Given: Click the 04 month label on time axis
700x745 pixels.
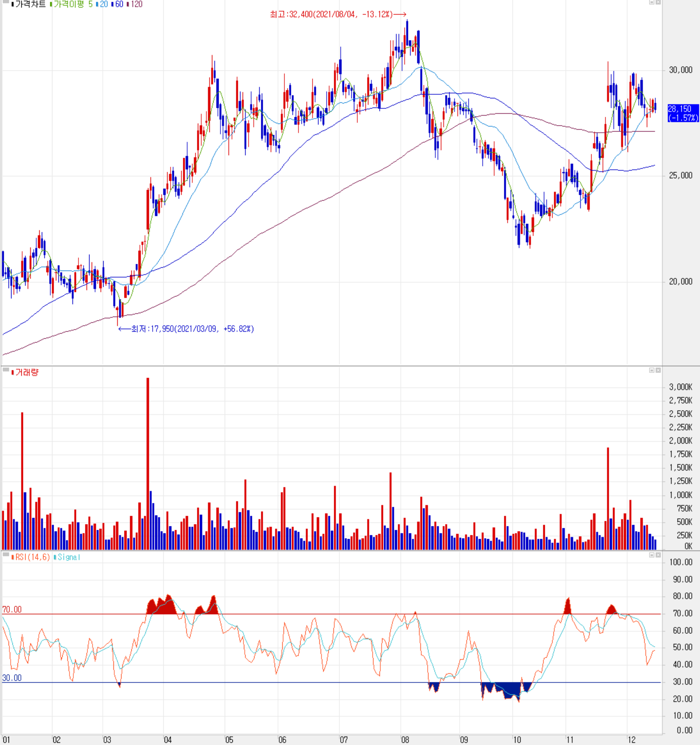Looking at the screenshot, I should coord(168,740).
